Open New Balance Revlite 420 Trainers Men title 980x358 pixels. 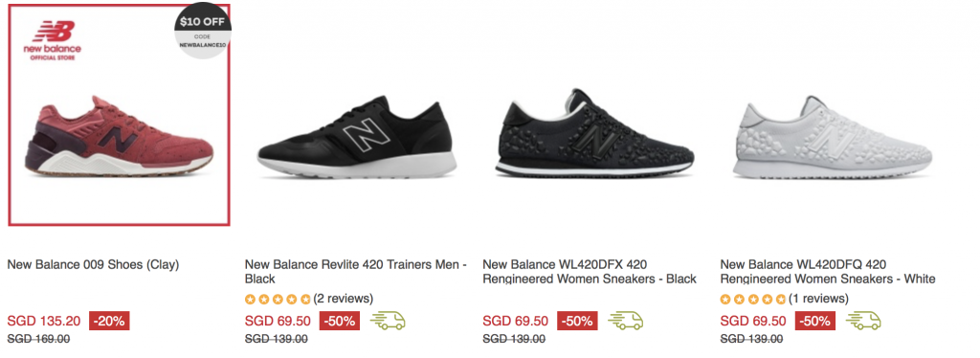click(356, 272)
